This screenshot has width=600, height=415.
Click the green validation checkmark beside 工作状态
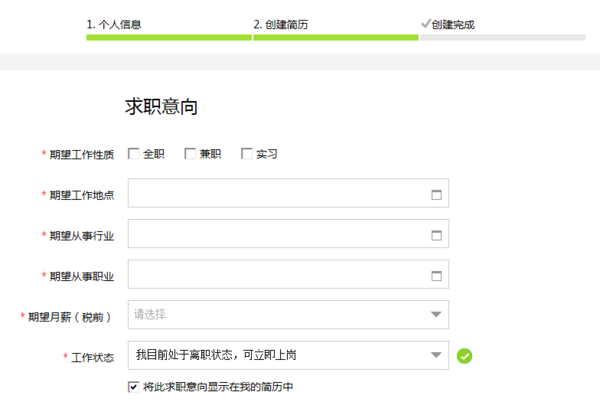click(464, 355)
